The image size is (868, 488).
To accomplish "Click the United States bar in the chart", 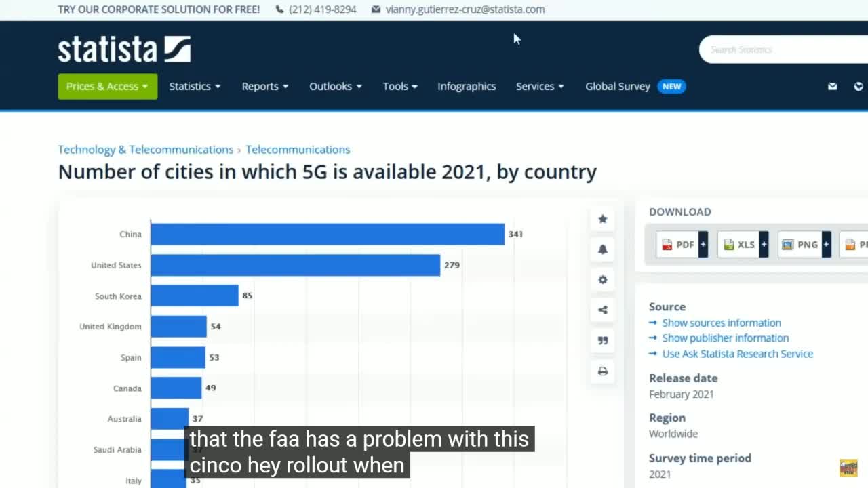I will 296,265.
